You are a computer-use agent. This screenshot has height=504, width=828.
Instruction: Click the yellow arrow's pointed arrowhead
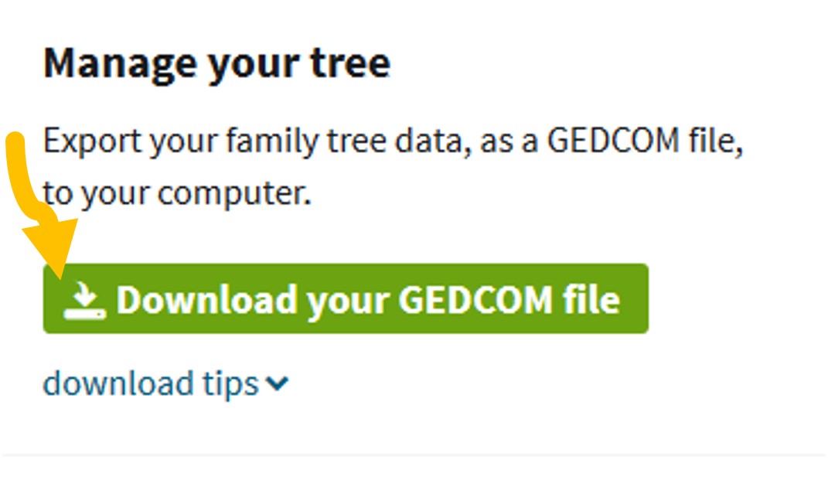pyautogui.click(x=56, y=247)
